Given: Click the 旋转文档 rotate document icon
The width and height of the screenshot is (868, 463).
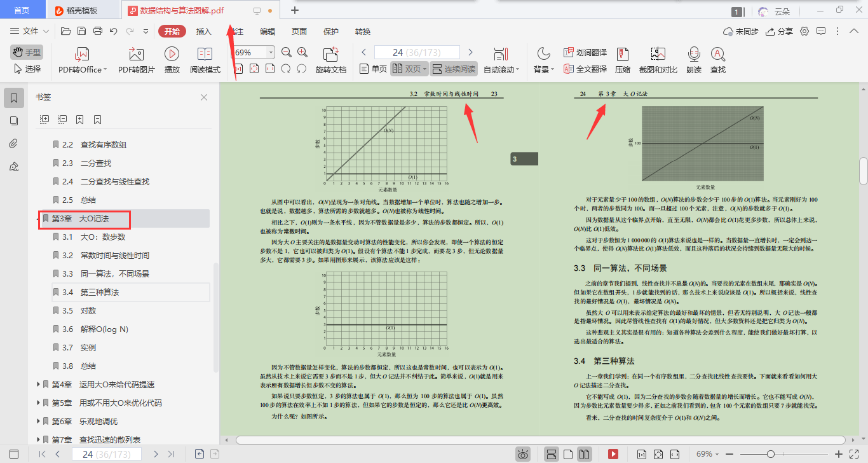Looking at the screenshot, I should coord(331,54).
